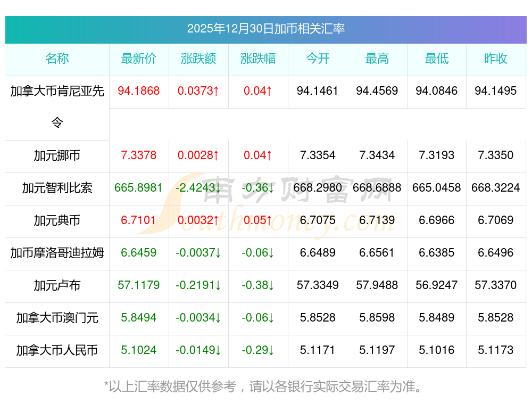Click the 最高 column header
Viewport: 532px width, 403px height.
(377, 59)
